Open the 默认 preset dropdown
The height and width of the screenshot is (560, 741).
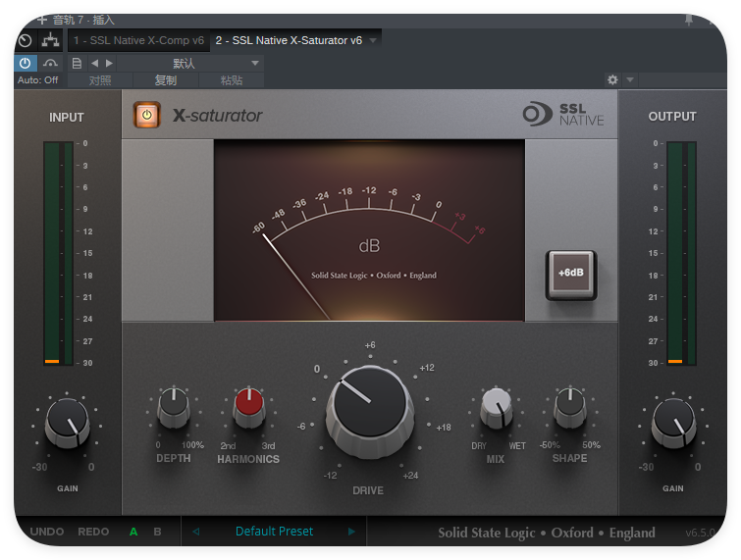click(x=190, y=64)
